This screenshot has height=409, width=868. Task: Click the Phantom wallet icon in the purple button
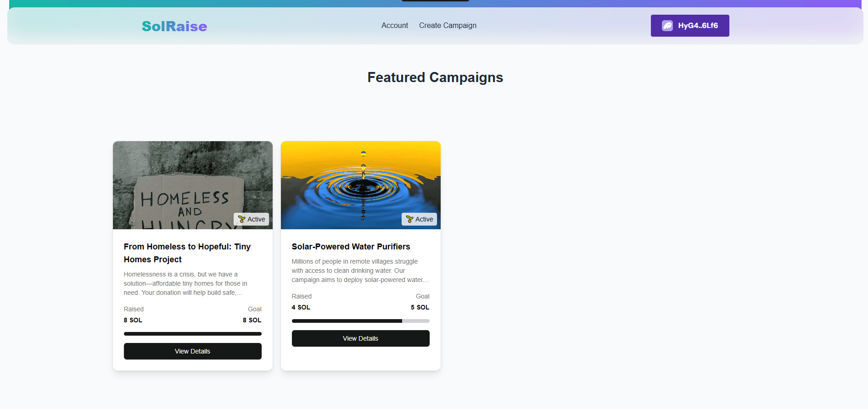pyautogui.click(x=667, y=26)
